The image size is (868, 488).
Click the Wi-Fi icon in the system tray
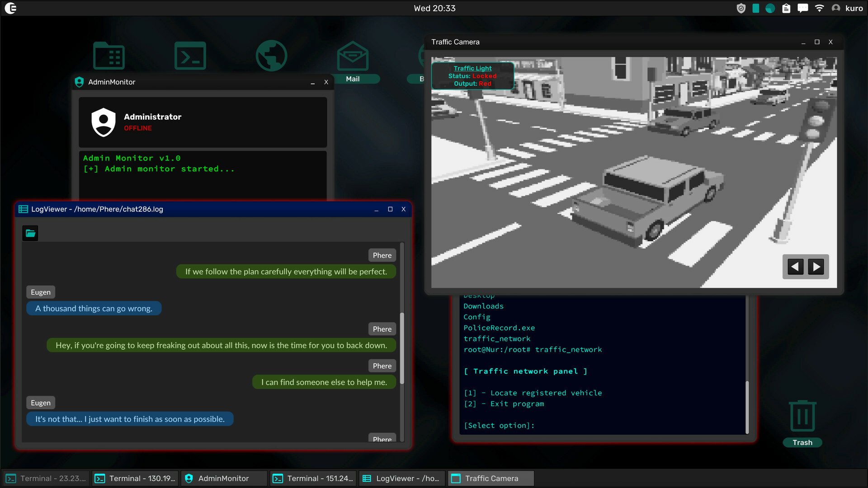819,8
